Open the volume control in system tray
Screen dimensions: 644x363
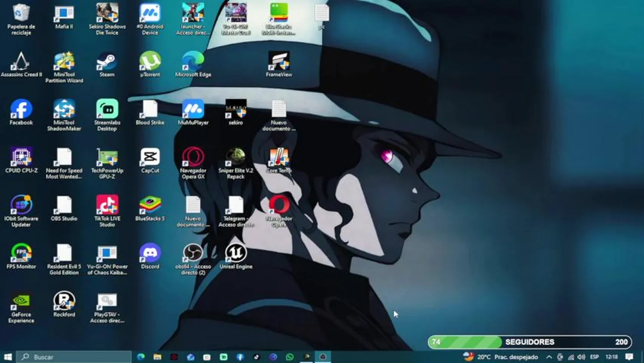(x=582, y=357)
